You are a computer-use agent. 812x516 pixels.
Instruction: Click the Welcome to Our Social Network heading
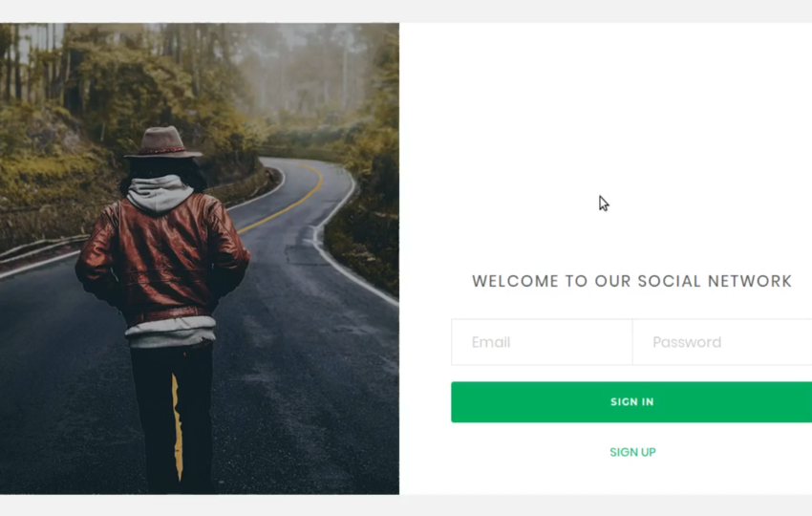[631, 281]
